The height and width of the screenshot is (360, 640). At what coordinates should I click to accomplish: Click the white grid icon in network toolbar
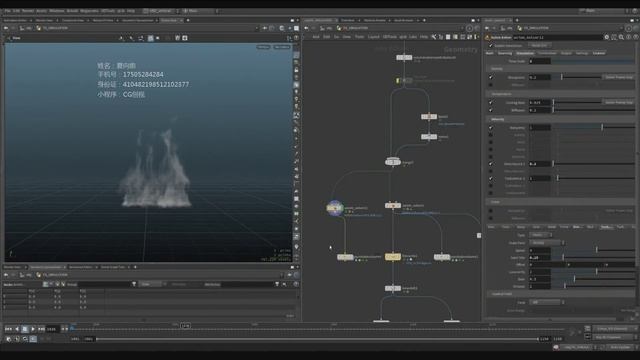(x=448, y=37)
